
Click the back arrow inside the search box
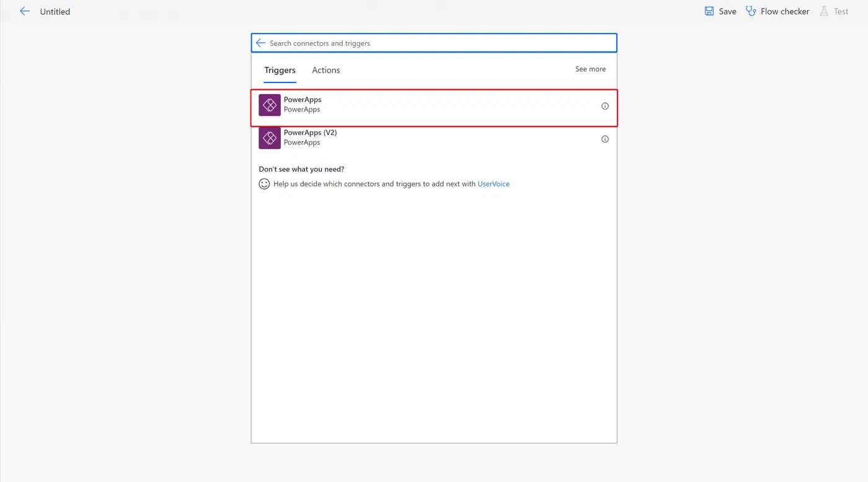coord(261,43)
